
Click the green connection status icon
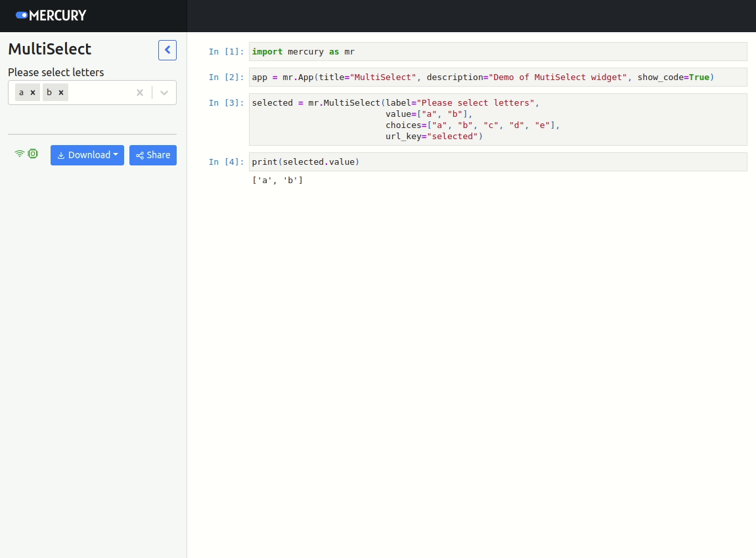(20, 154)
